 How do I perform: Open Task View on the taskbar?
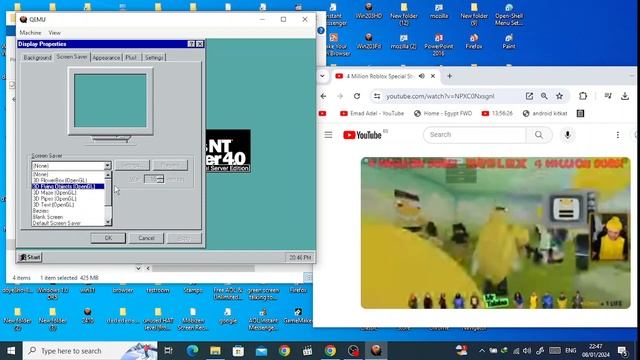[168, 351]
